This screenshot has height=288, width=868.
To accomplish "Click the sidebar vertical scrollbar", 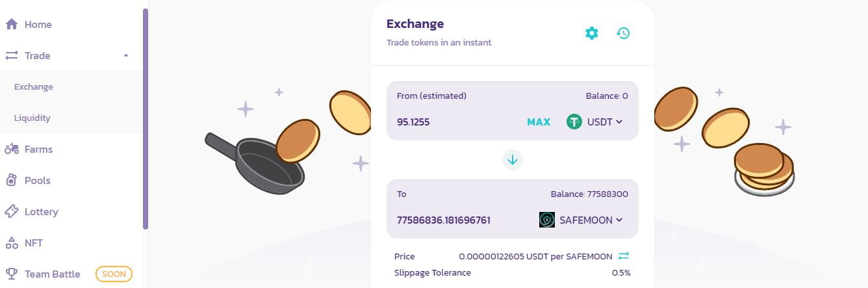I will point(146,117).
